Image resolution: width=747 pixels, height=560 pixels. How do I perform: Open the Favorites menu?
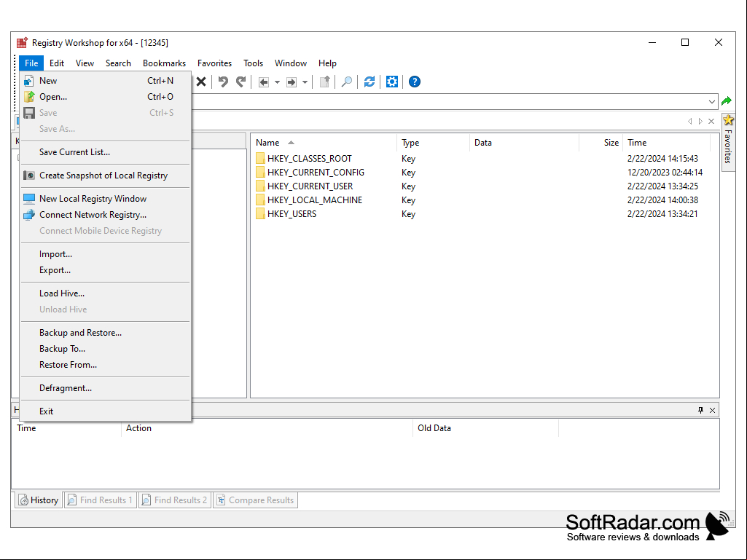[214, 63]
